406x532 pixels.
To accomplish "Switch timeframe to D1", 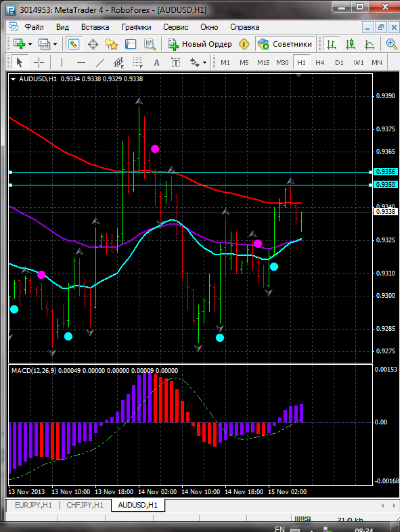I will click(339, 63).
